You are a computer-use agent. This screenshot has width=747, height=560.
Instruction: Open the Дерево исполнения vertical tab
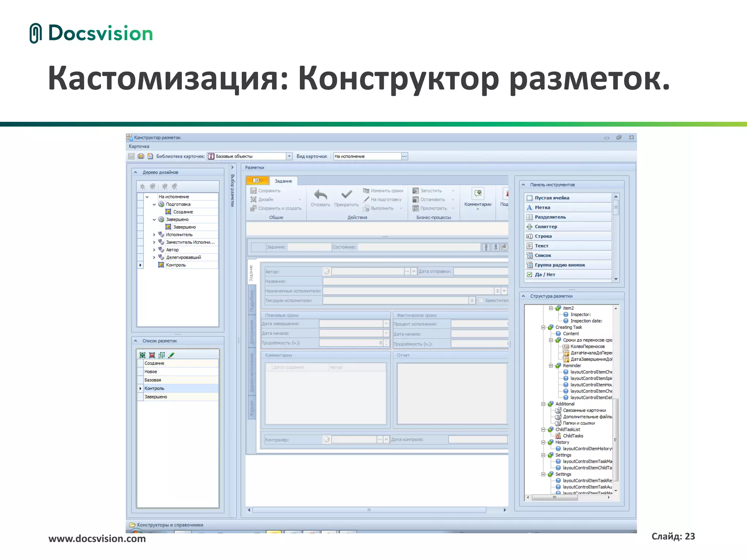pos(251,373)
